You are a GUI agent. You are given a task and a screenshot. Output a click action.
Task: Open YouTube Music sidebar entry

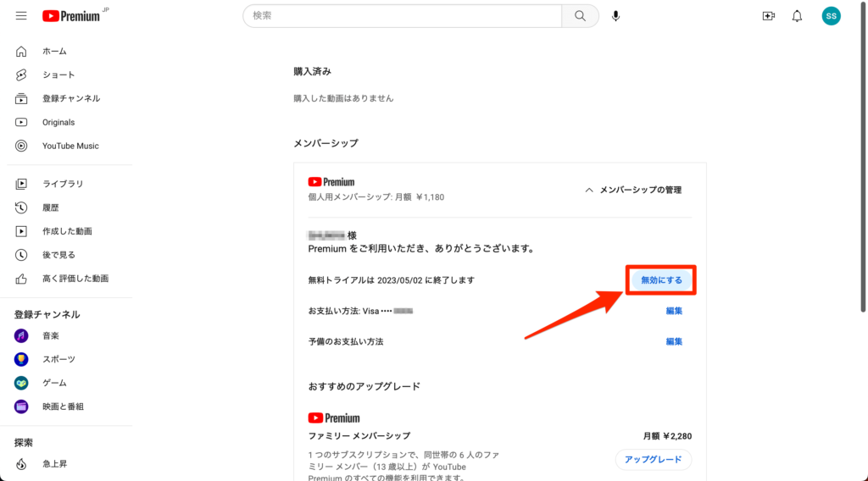[70, 146]
